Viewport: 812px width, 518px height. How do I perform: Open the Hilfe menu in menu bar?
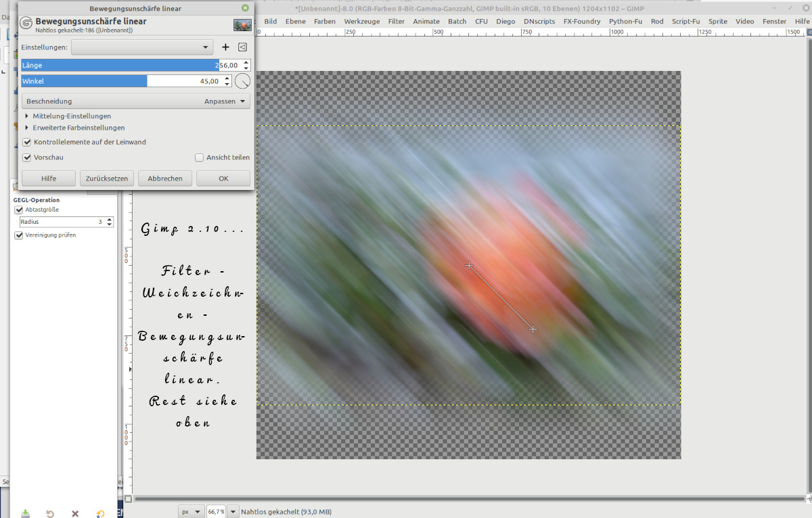[802, 21]
